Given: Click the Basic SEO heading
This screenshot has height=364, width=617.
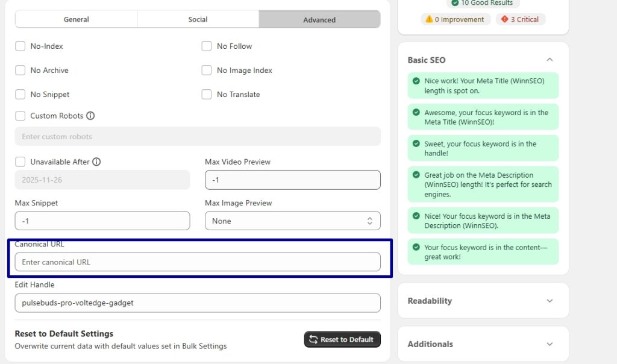Looking at the screenshot, I should (427, 60).
